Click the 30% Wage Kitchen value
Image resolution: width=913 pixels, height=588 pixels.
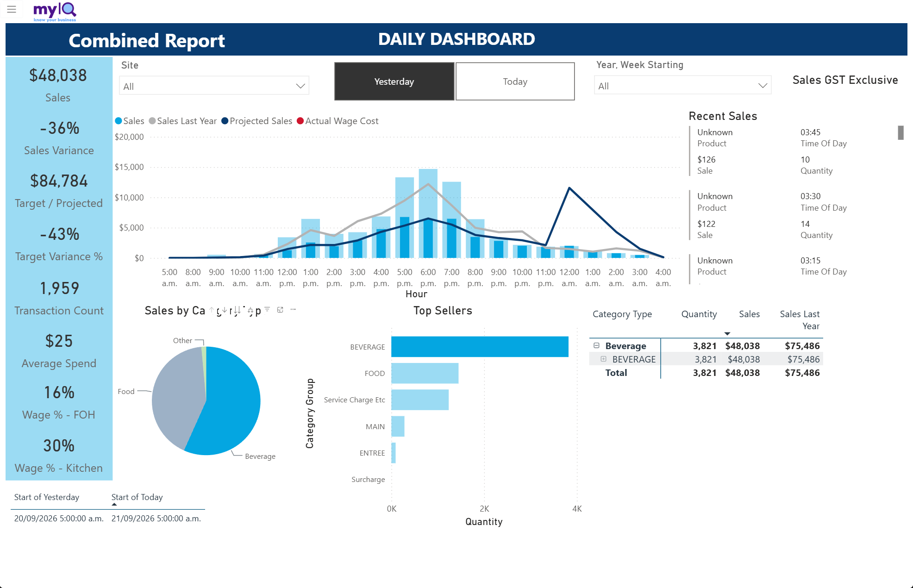(59, 446)
